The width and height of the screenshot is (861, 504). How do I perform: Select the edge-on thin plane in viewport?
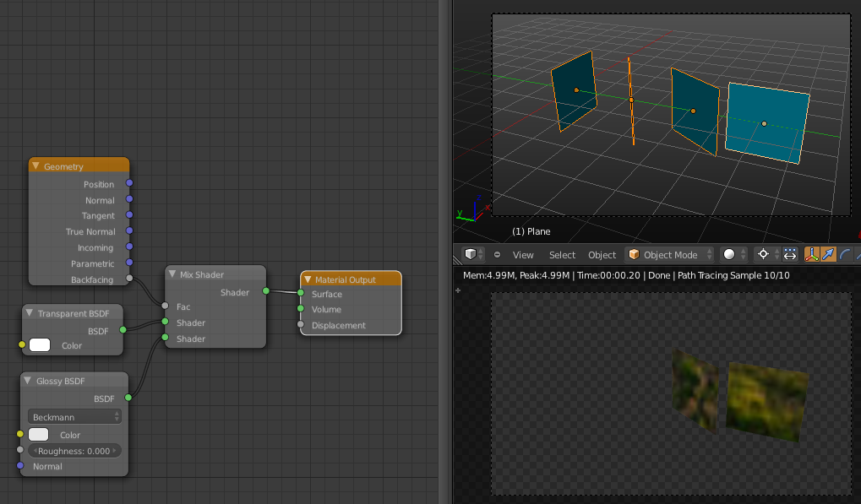point(631,100)
